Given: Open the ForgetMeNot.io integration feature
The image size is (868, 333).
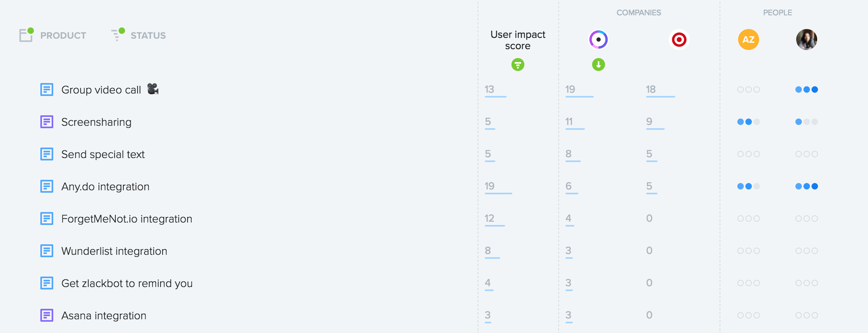Looking at the screenshot, I should 127,219.
